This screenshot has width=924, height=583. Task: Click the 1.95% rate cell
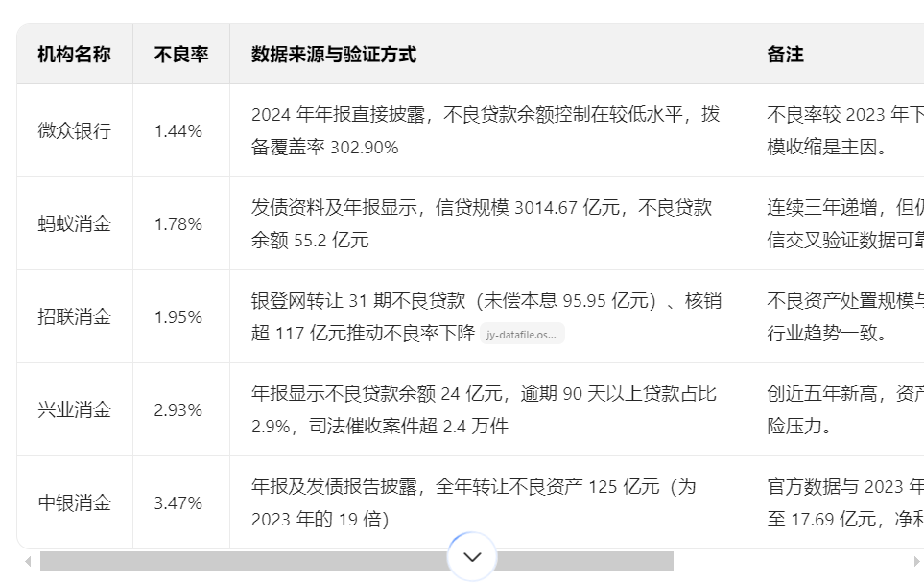[x=178, y=317]
